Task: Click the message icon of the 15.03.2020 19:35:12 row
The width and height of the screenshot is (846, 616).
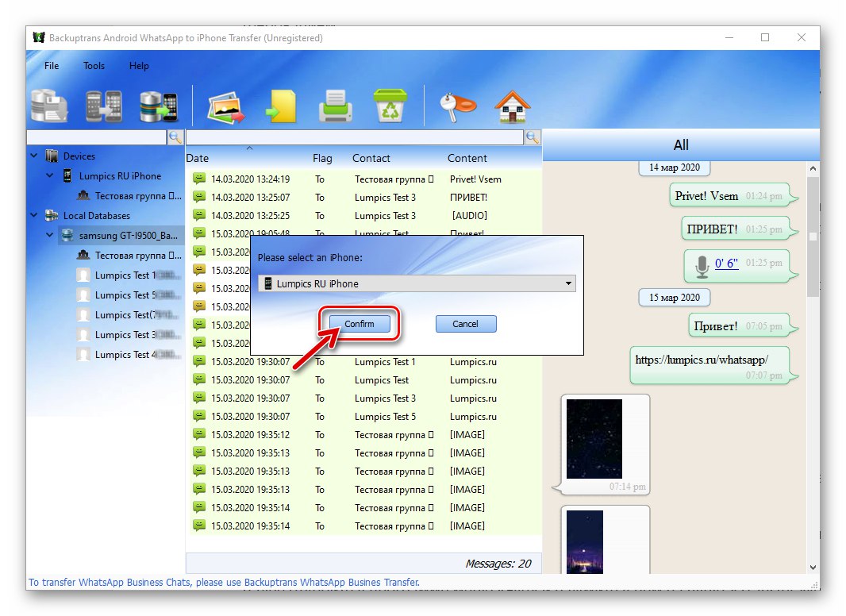Action: [x=199, y=434]
